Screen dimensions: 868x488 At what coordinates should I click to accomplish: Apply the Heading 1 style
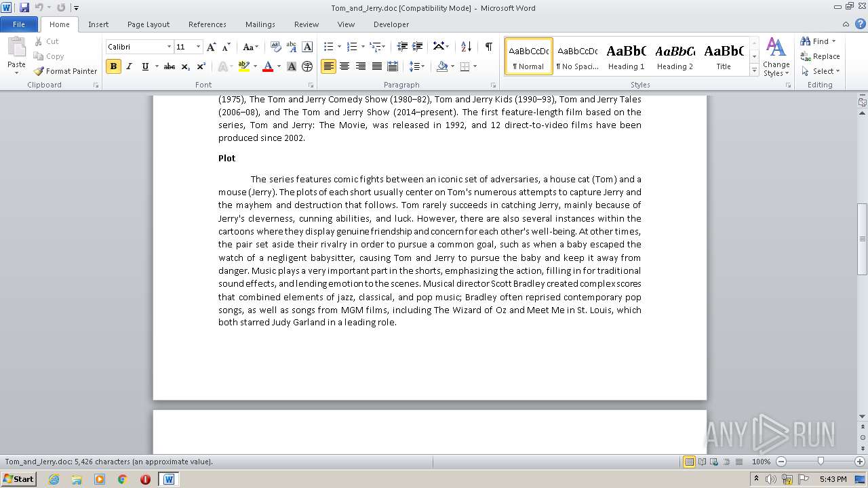click(626, 56)
